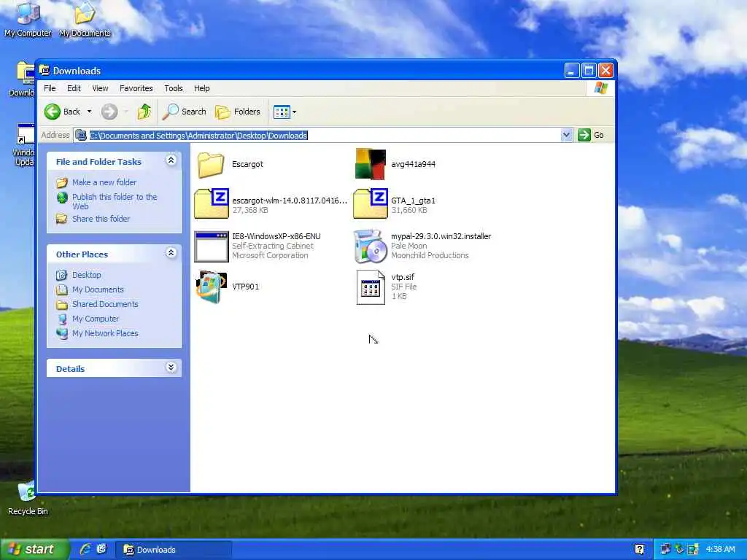Expand the address bar dropdown arrow

tap(566, 135)
